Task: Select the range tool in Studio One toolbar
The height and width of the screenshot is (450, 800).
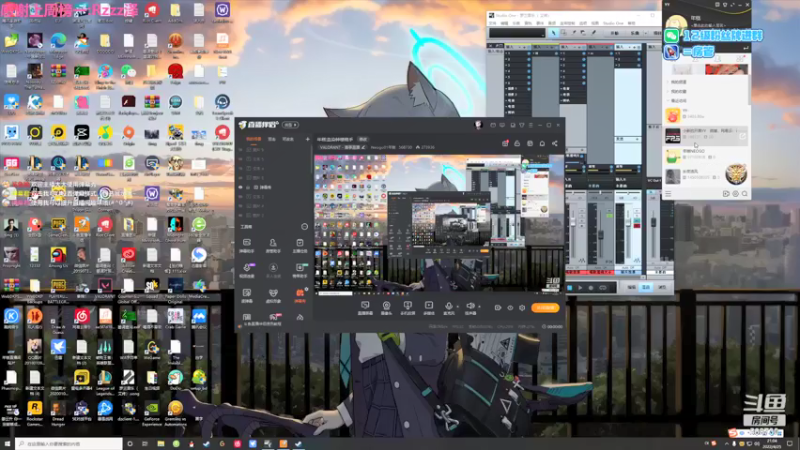Action: point(563,33)
